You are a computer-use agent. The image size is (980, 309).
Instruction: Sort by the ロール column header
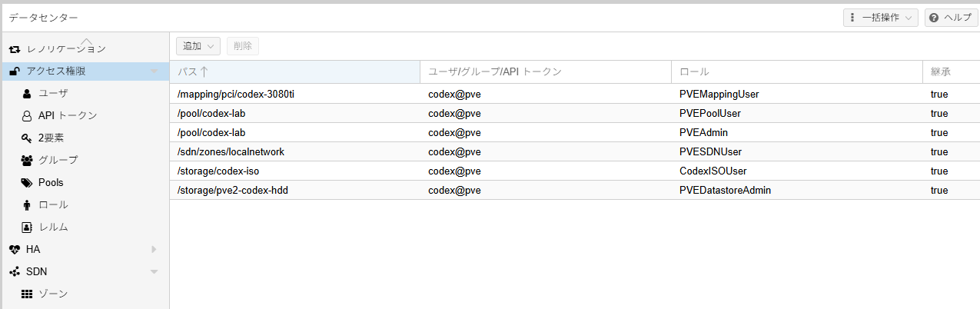[797, 71]
